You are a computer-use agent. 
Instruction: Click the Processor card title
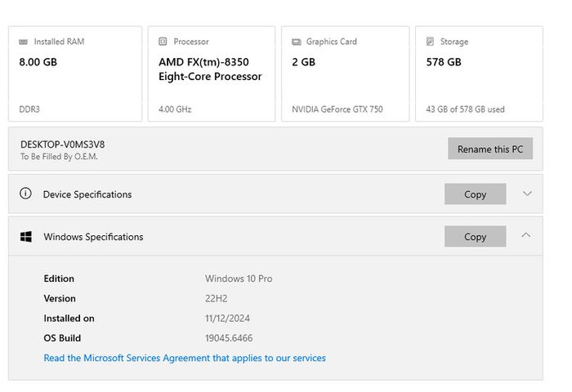tap(191, 42)
